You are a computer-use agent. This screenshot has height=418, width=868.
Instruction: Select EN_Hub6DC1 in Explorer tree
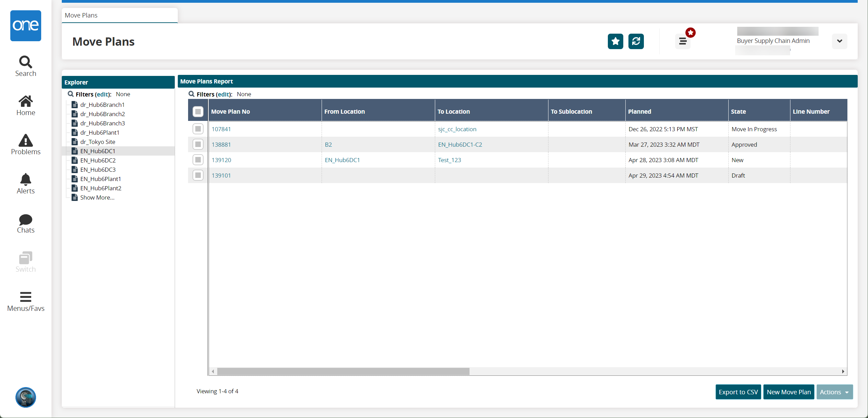(x=97, y=151)
